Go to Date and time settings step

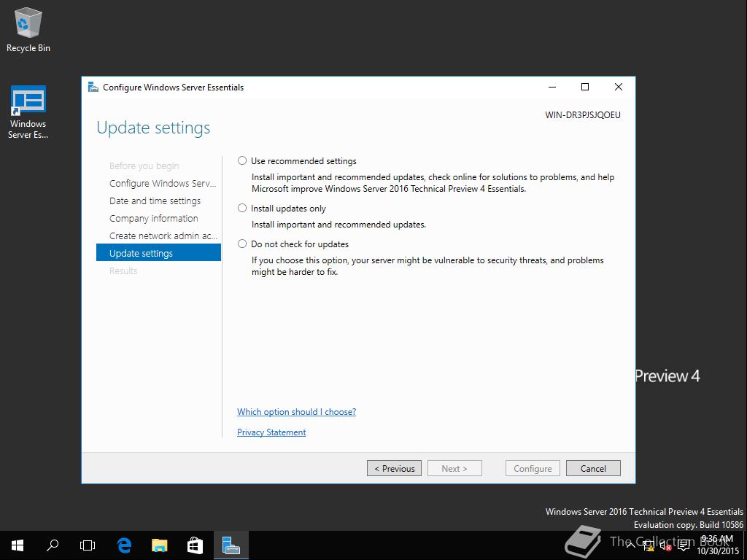coord(155,201)
